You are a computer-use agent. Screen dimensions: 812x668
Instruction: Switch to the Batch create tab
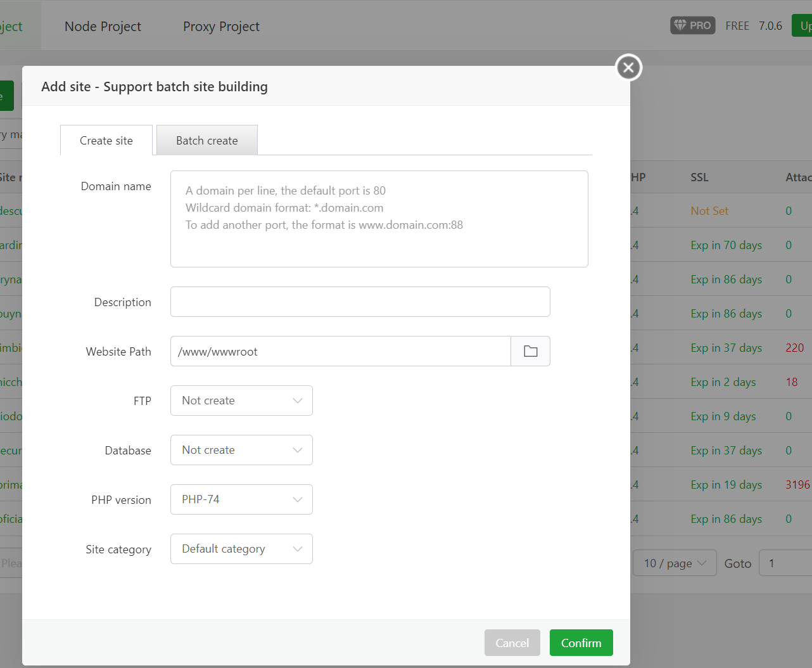click(206, 139)
